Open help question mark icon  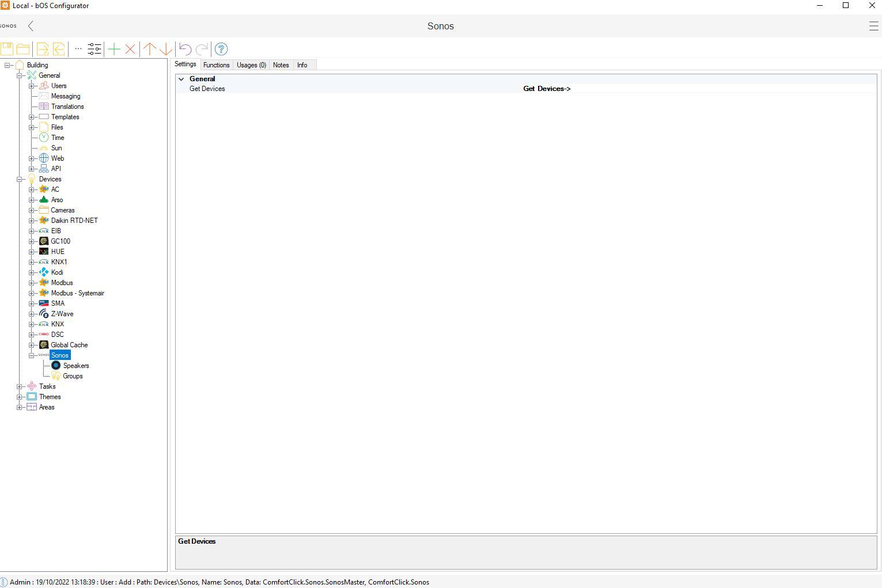pyautogui.click(x=221, y=49)
